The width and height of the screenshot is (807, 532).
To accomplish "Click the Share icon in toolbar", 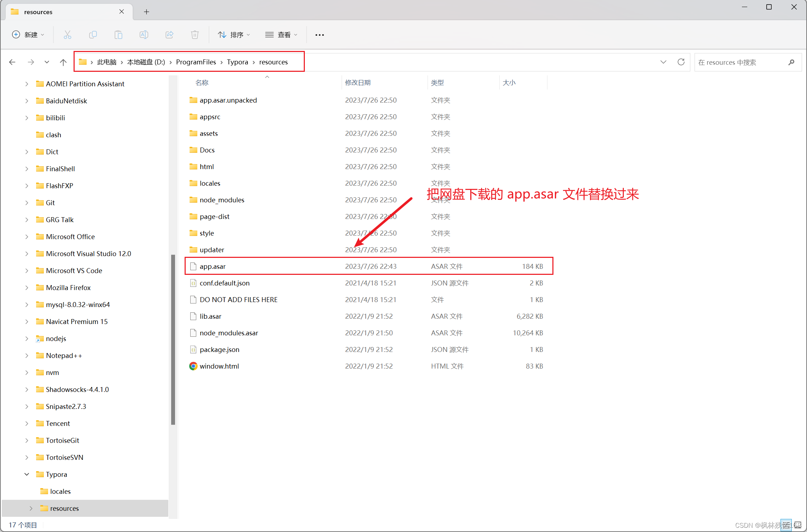I will (169, 35).
